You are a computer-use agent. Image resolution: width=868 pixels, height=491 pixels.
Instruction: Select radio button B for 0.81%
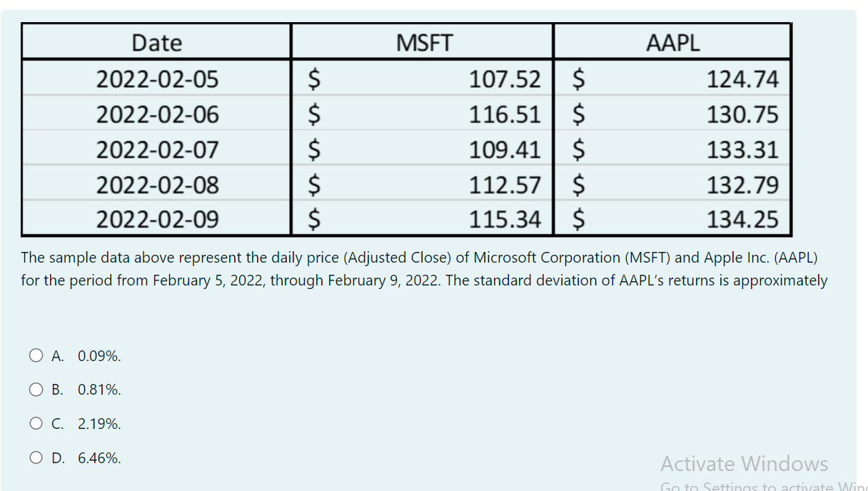click(x=36, y=388)
